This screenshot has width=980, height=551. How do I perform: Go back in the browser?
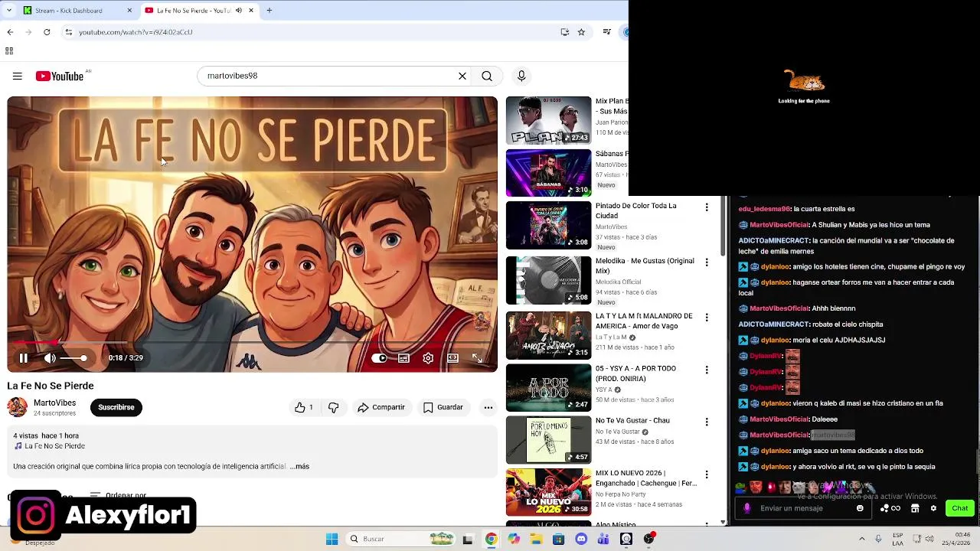point(10,32)
